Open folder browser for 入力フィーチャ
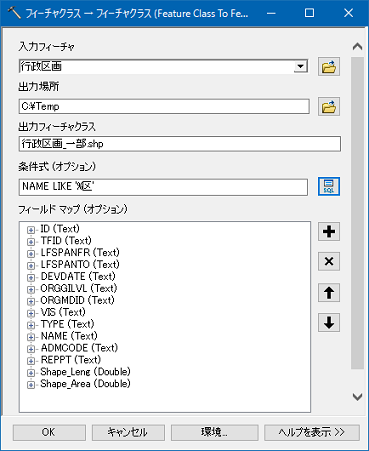 329,67
